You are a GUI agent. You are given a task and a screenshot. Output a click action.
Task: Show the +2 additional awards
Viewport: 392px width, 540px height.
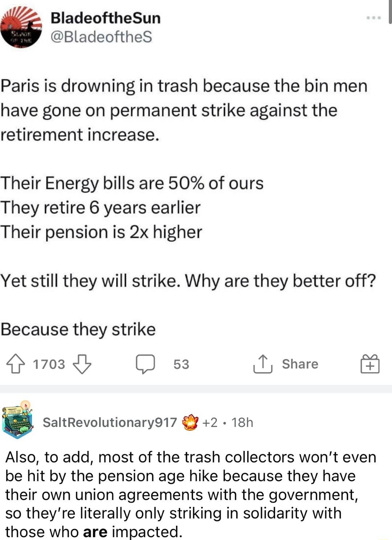pos(210,422)
